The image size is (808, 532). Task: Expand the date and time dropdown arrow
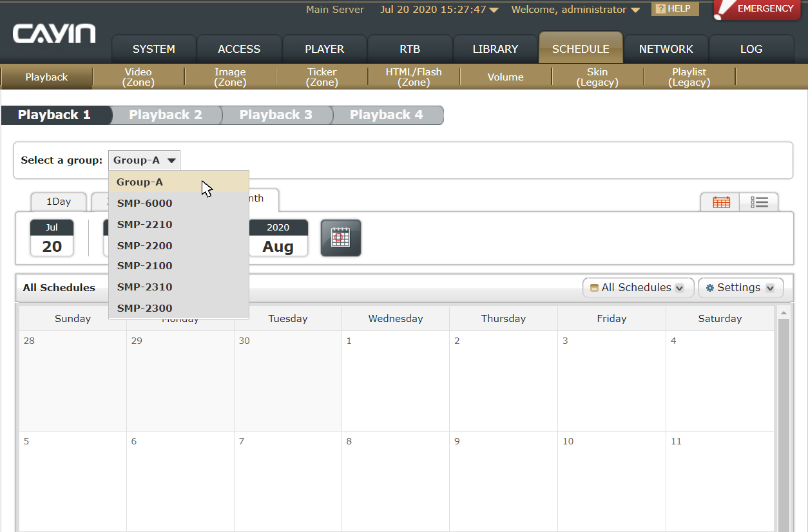tap(494, 10)
